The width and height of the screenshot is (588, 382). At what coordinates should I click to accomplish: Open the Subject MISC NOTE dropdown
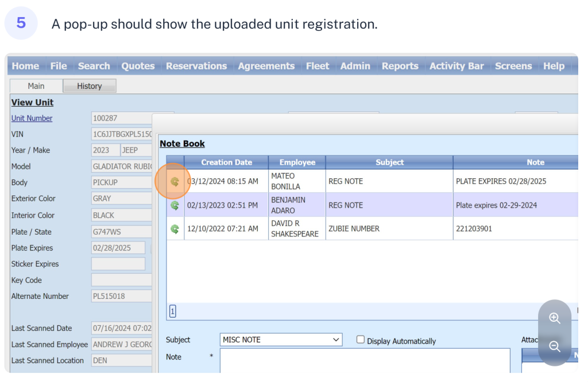coord(281,340)
